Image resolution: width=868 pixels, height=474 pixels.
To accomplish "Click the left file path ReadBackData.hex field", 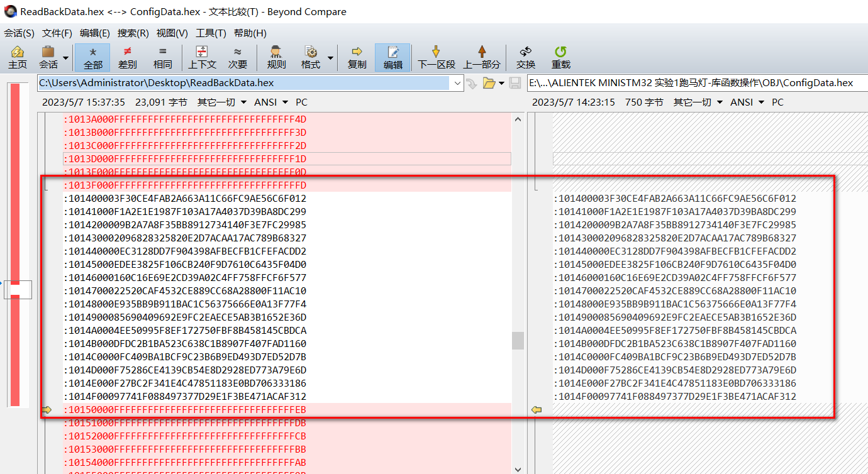I will tap(244, 82).
